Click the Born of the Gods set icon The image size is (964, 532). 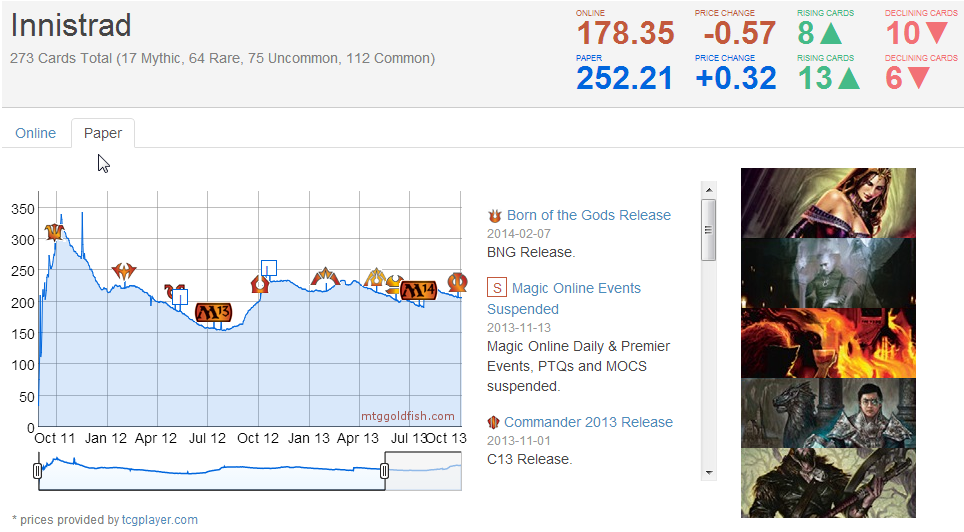coord(494,216)
